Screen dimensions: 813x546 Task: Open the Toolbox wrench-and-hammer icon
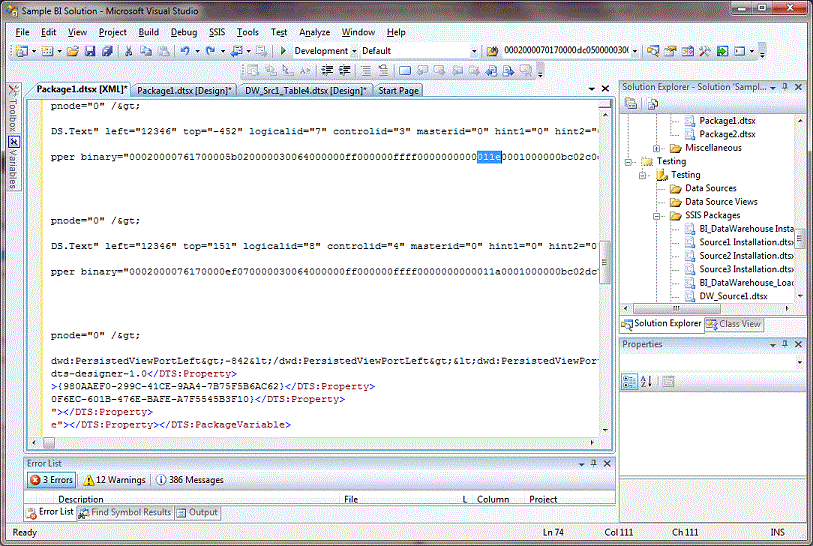[x=705, y=51]
